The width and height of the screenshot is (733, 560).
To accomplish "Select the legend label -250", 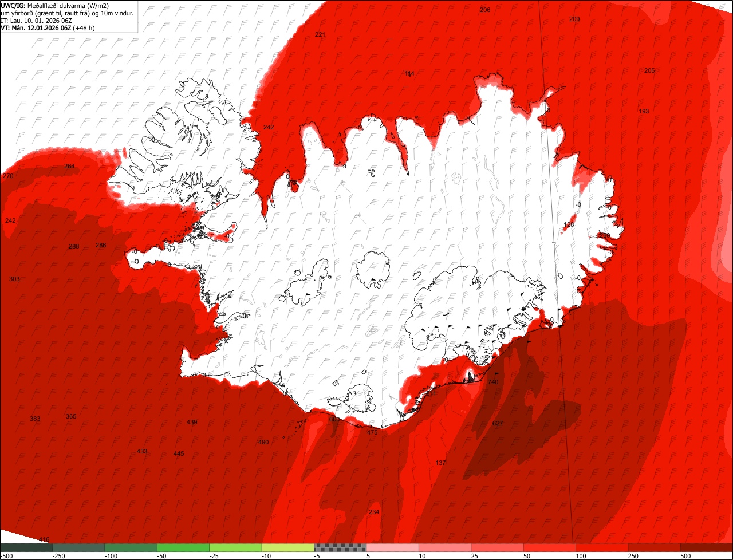I will click(58, 556).
